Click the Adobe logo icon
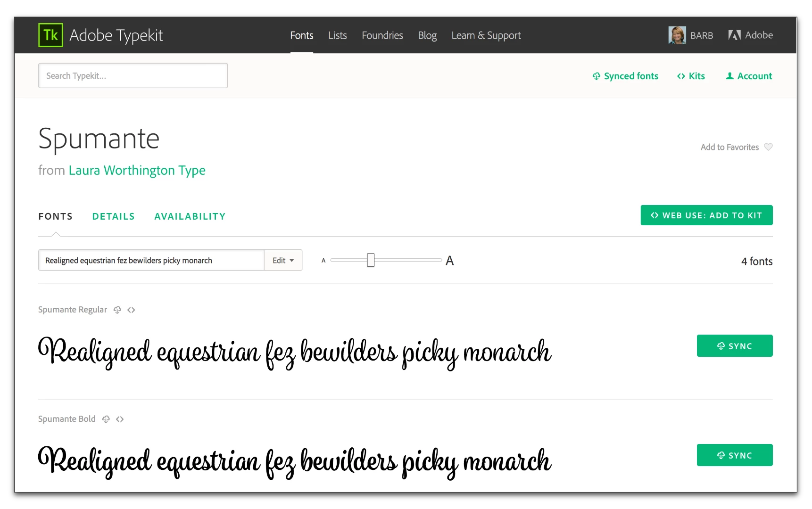The width and height of the screenshot is (812, 509). tap(735, 35)
